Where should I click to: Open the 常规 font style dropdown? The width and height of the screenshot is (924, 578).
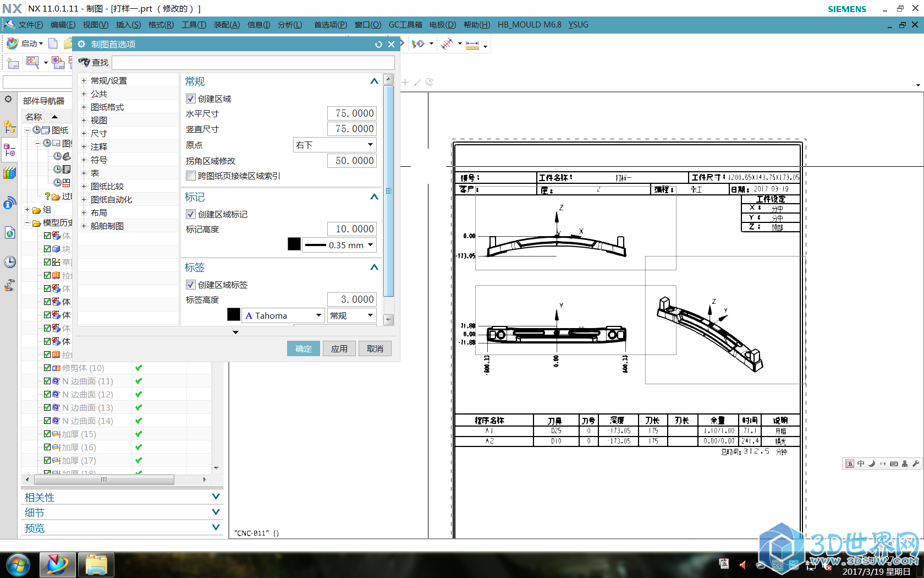[352, 315]
